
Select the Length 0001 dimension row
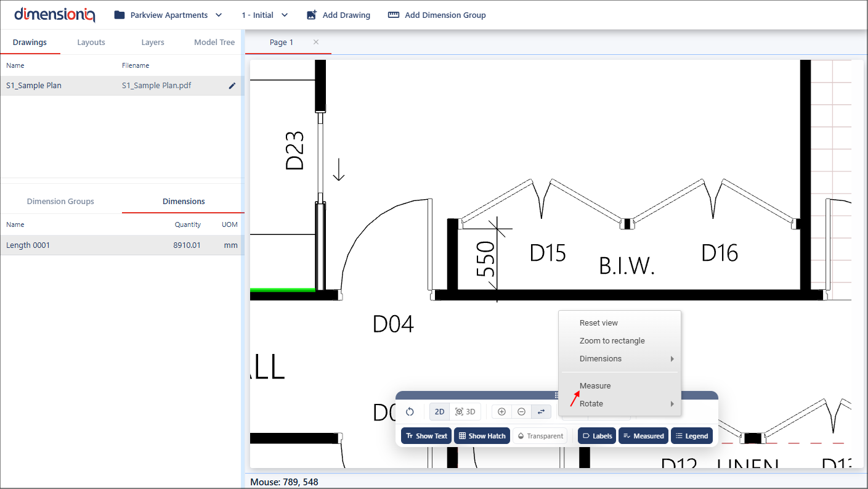tap(121, 245)
